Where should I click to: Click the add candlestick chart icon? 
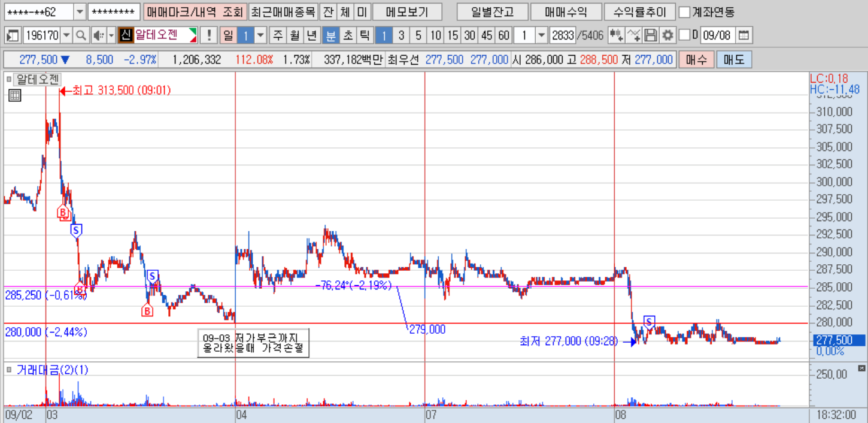click(616, 35)
